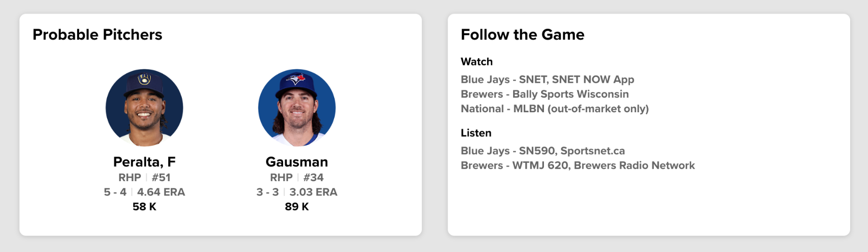The image size is (868, 252).
Task: Click Gausman's player headshot photo
Action: tap(297, 107)
